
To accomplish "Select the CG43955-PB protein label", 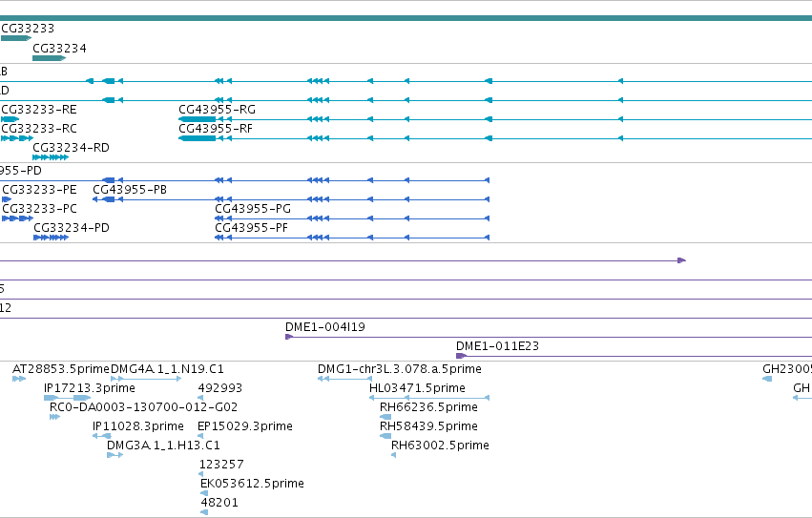I will (x=130, y=190).
